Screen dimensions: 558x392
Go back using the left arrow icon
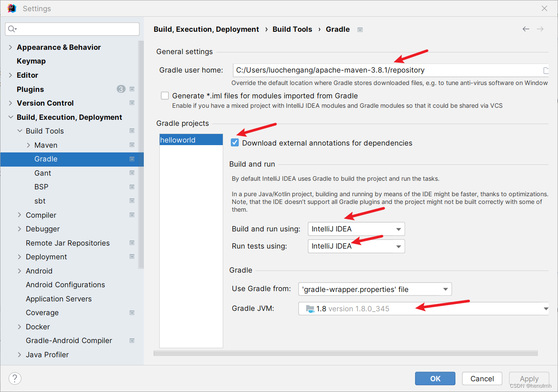click(x=526, y=29)
